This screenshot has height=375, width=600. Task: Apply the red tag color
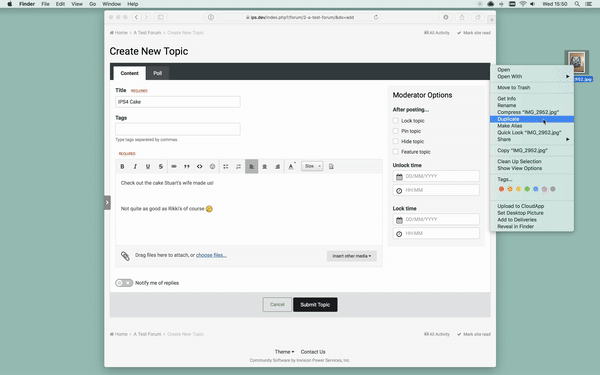(x=501, y=189)
